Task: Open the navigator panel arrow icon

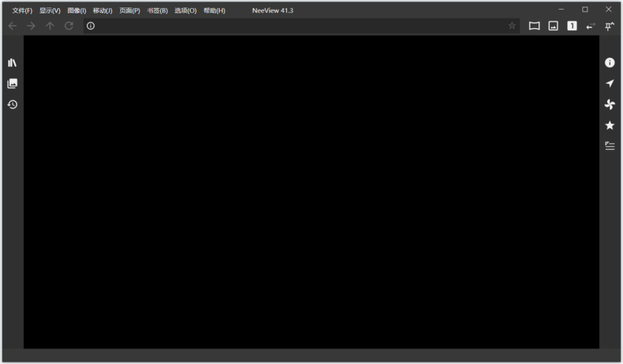Action: tap(610, 83)
